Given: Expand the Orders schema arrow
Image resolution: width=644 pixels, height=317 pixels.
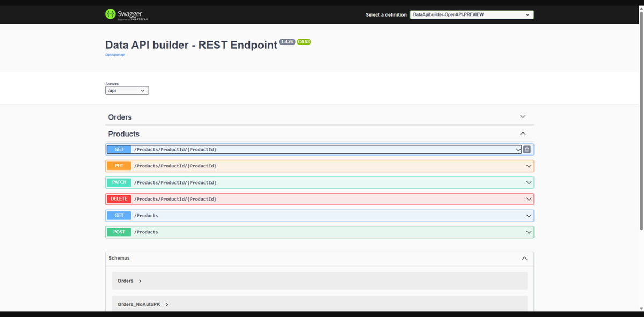Looking at the screenshot, I should [x=140, y=281].
